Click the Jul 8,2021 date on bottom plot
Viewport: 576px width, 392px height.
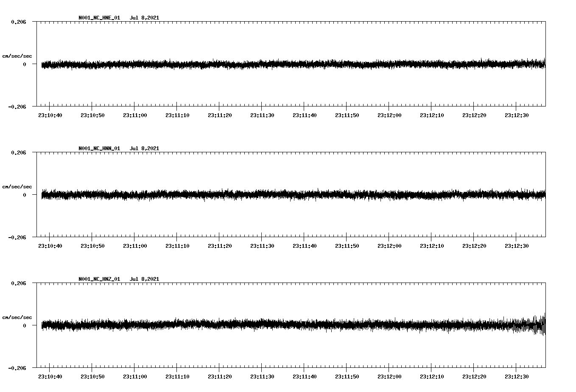point(145,279)
